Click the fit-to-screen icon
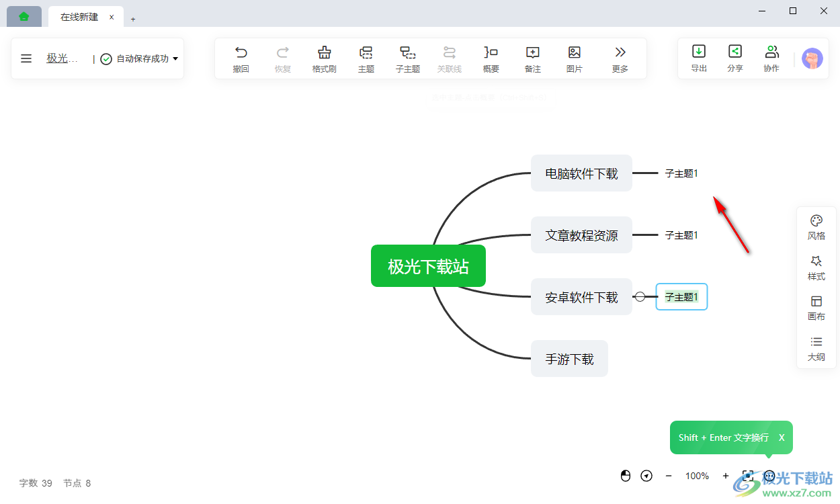The height and width of the screenshot is (504, 840). [x=747, y=476]
